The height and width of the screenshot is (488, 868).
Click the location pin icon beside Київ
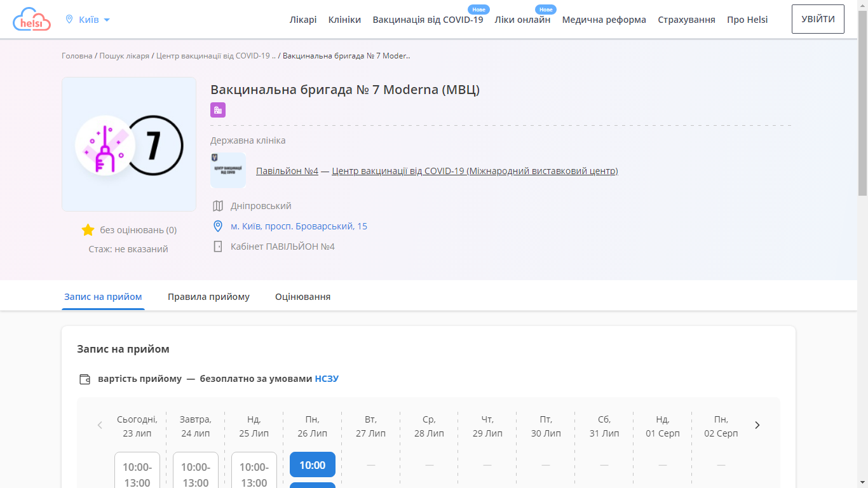point(69,20)
